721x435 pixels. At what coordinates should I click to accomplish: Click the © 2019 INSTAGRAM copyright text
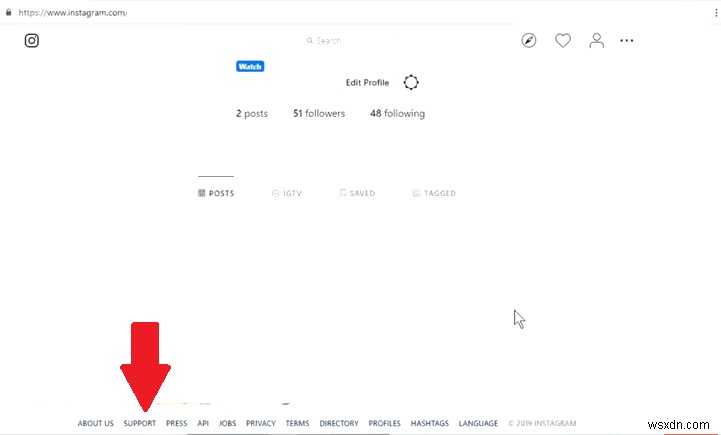[x=542, y=423]
